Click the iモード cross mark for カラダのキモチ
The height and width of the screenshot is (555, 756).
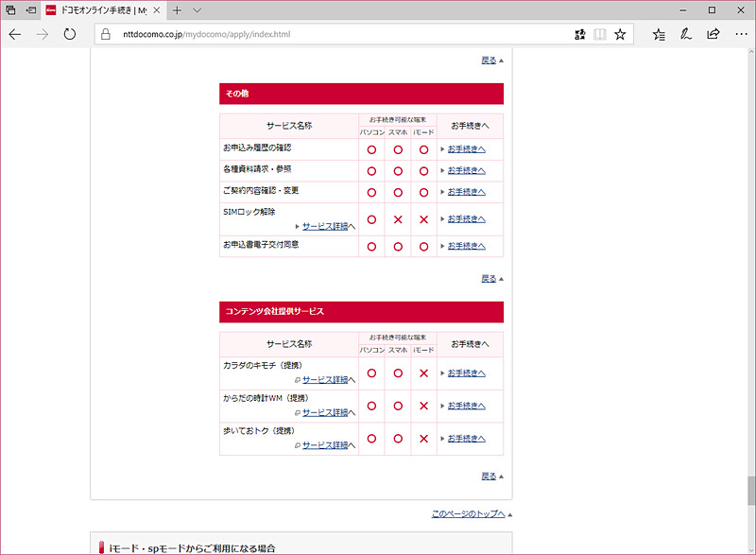tap(423, 373)
